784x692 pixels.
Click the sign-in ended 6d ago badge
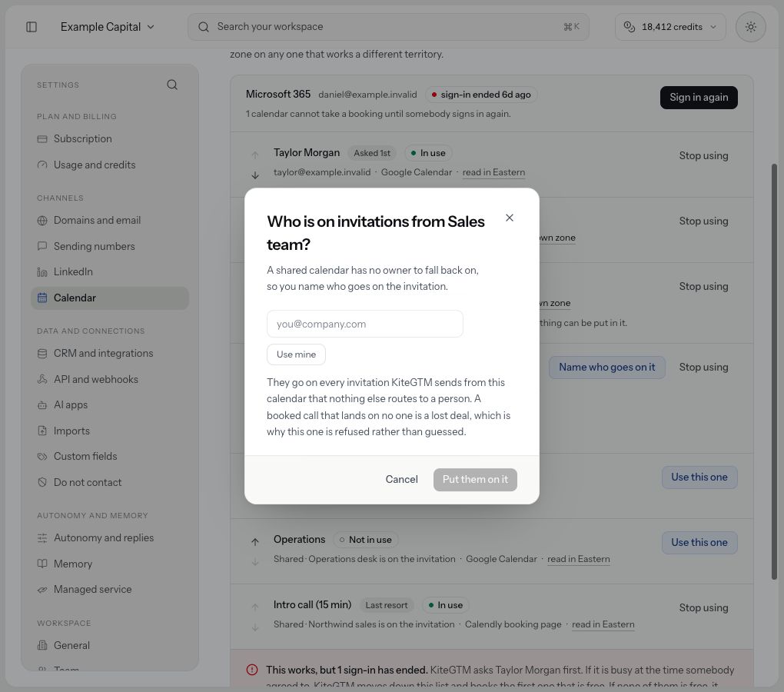point(481,95)
